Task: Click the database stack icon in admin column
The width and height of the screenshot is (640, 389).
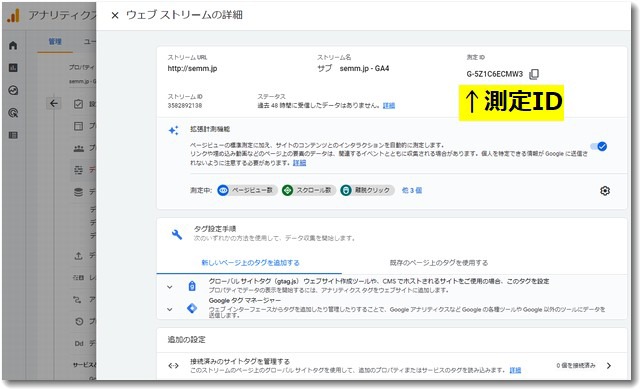Action: [79, 192]
